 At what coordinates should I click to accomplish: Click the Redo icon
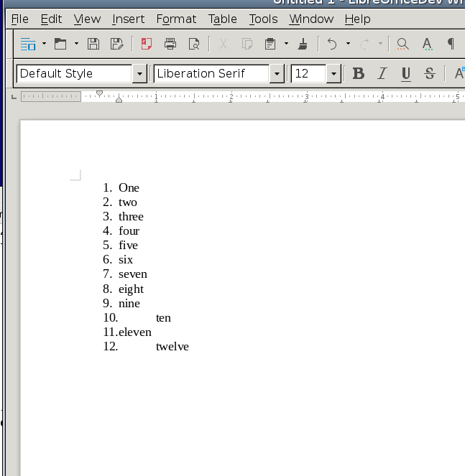point(364,44)
